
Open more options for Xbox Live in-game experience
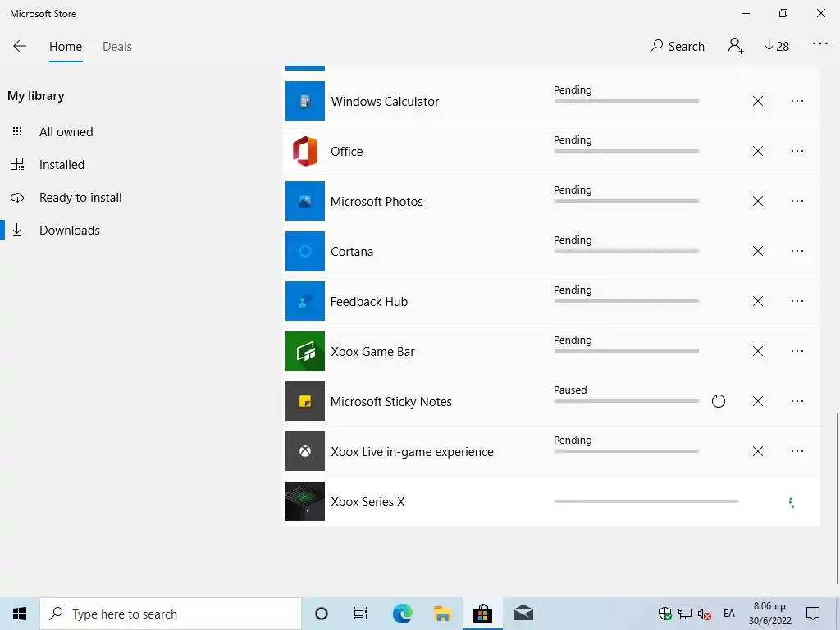(x=797, y=451)
